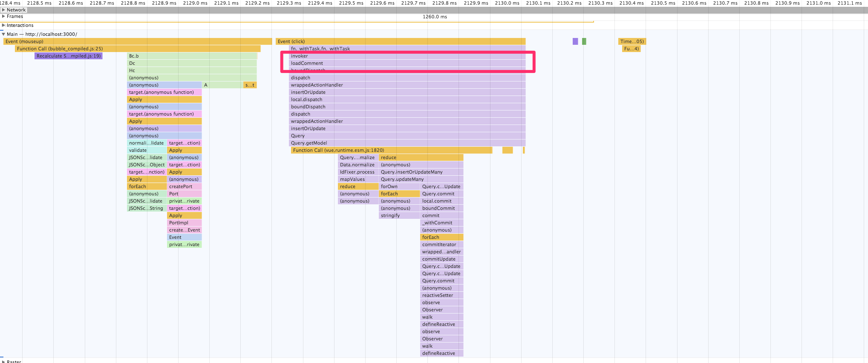Select the Timer bar at far right
This screenshot has width=868, height=363.
point(632,41)
